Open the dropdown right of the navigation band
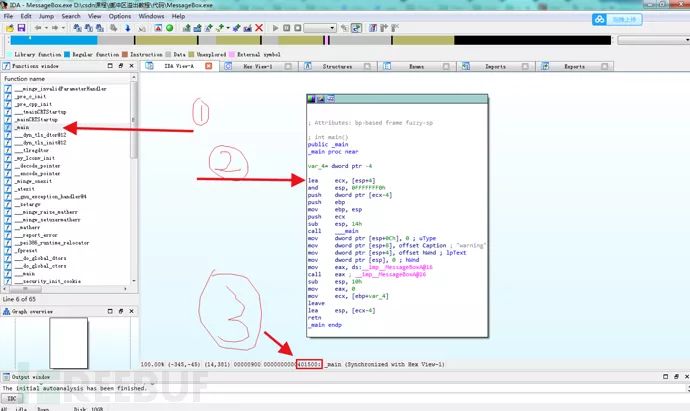This screenshot has width=690, height=411. point(653,40)
